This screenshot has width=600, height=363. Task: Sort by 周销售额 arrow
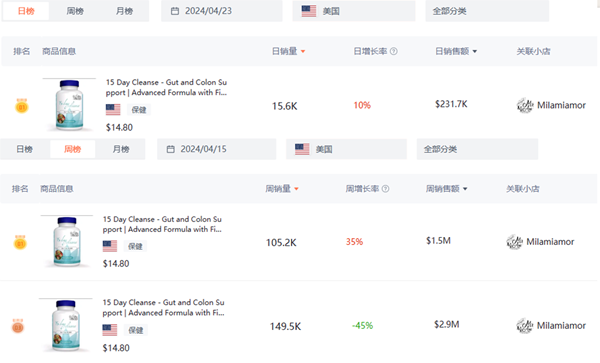465,189
